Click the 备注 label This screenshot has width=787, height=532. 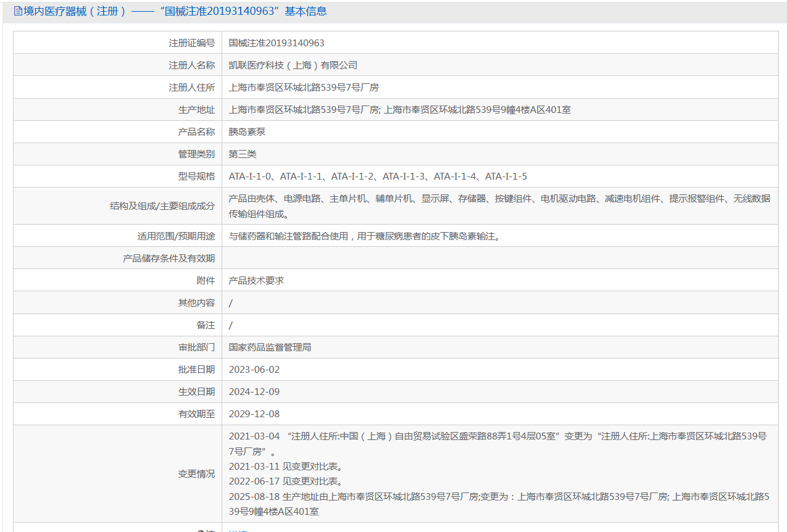pyautogui.click(x=206, y=325)
